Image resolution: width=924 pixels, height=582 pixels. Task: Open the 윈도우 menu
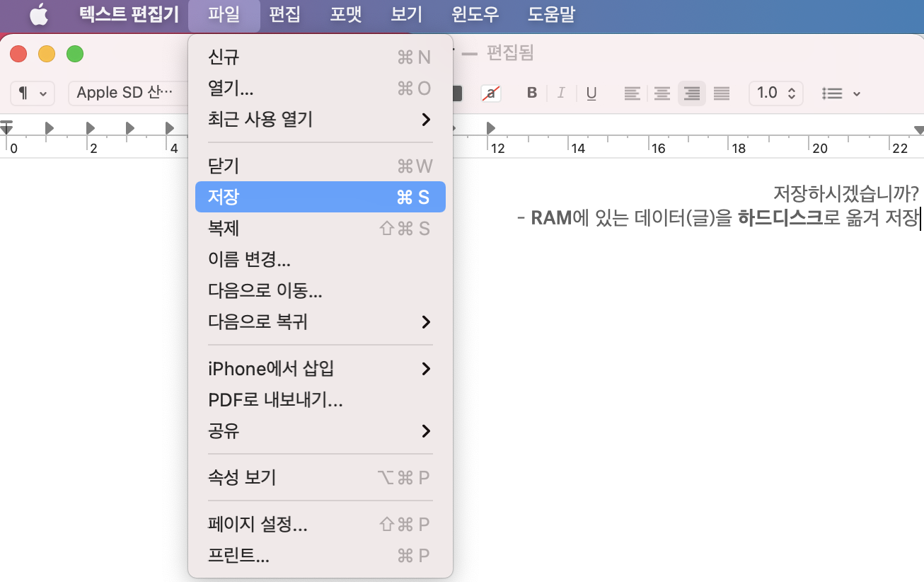coord(475,14)
